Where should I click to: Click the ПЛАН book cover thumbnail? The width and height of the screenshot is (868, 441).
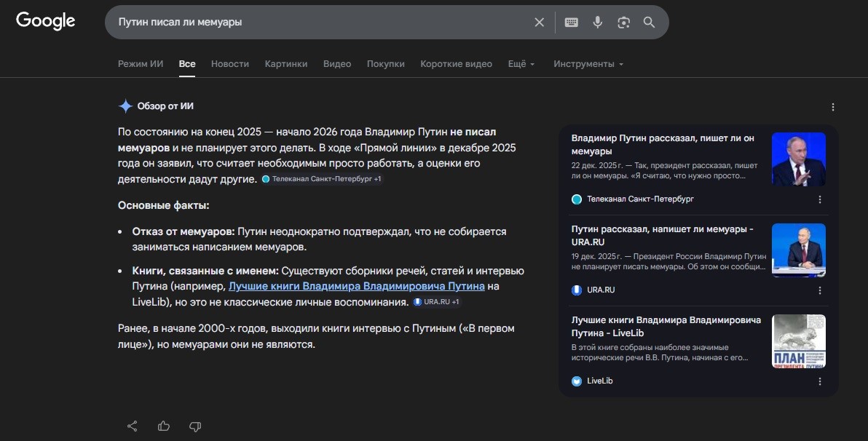[x=799, y=341]
